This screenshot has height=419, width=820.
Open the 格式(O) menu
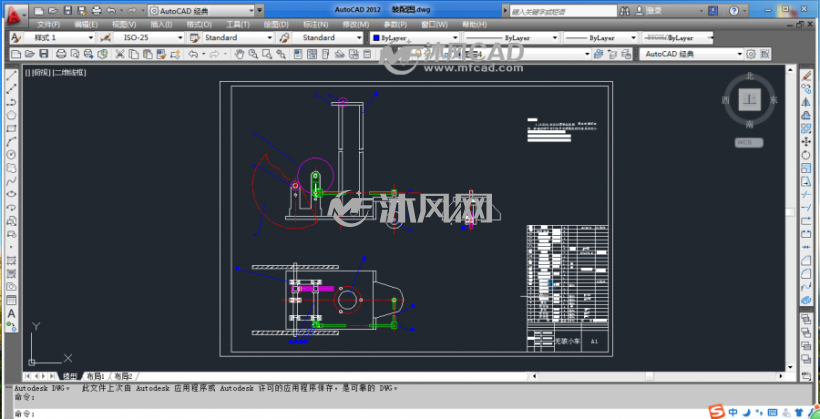pos(199,25)
